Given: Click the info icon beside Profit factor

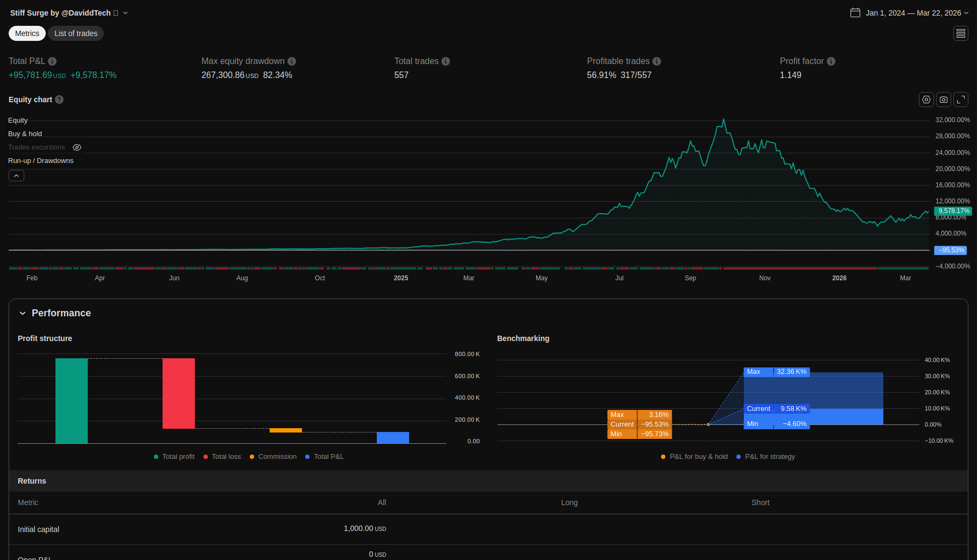Looking at the screenshot, I should click(x=831, y=61).
